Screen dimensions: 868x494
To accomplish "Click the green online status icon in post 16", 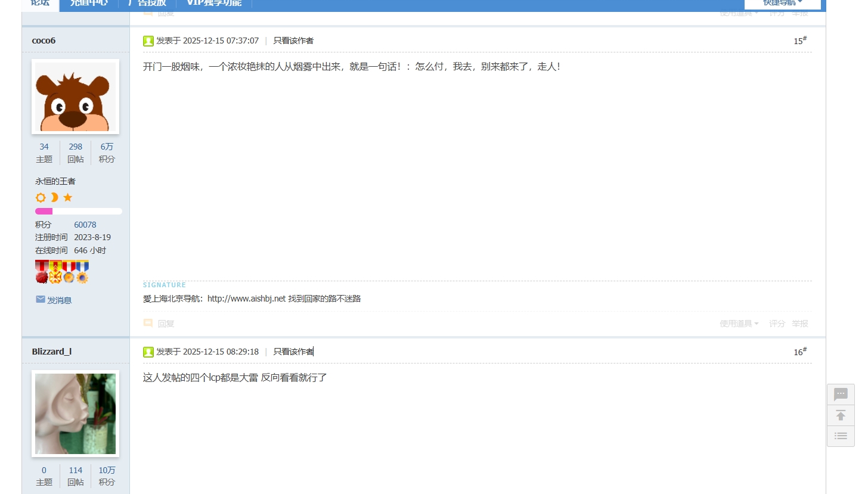I will [x=148, y=352].
